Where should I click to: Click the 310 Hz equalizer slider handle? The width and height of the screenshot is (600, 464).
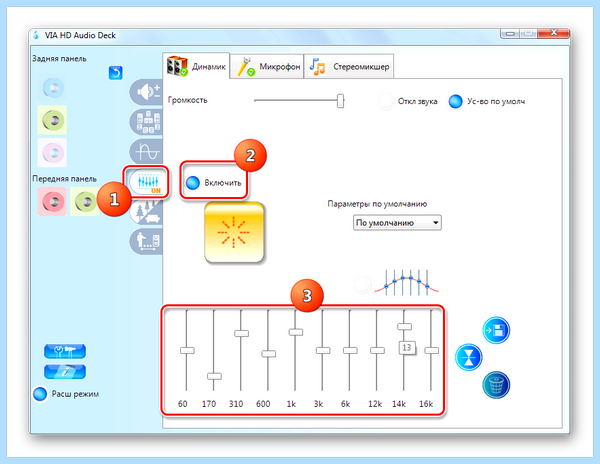point(241,334)
